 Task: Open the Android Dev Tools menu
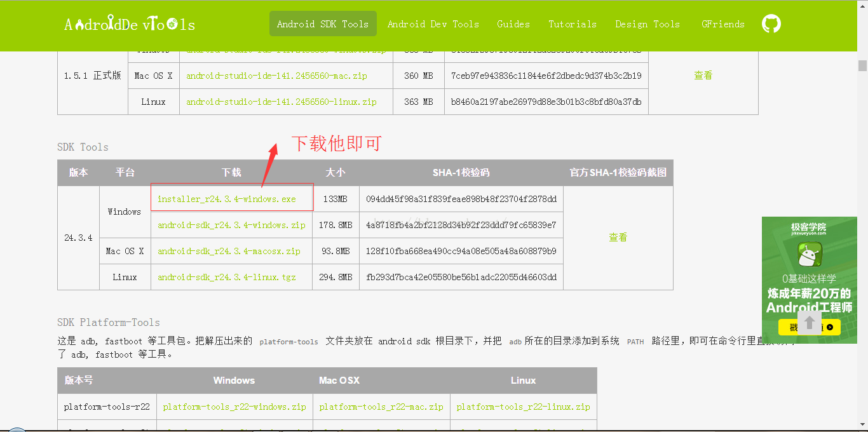tap(433, 24)
